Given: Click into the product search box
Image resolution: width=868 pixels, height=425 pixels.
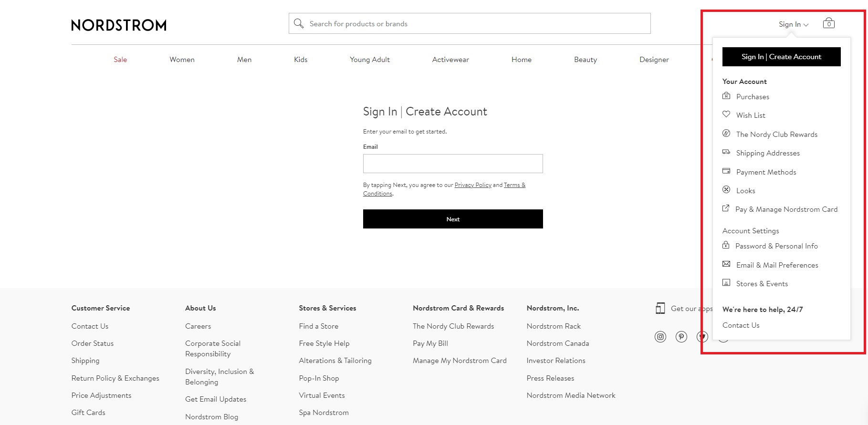Looking at the screenshot, I should 470,23.
